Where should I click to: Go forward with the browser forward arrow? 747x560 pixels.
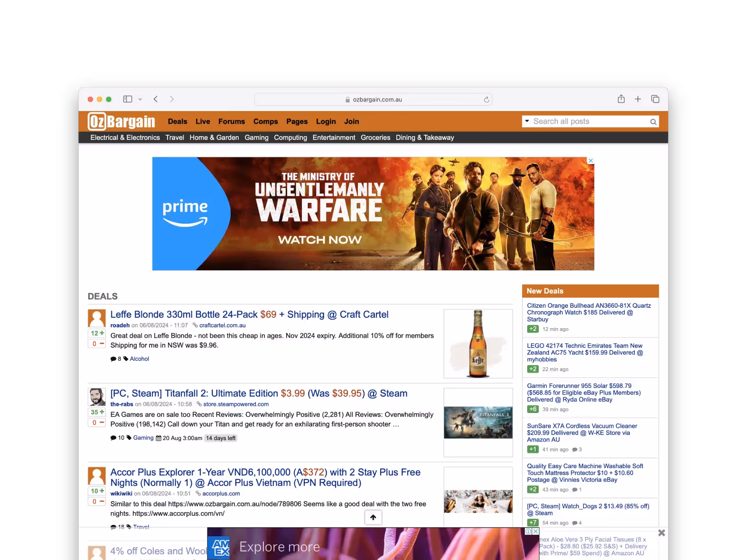(172, 99)
